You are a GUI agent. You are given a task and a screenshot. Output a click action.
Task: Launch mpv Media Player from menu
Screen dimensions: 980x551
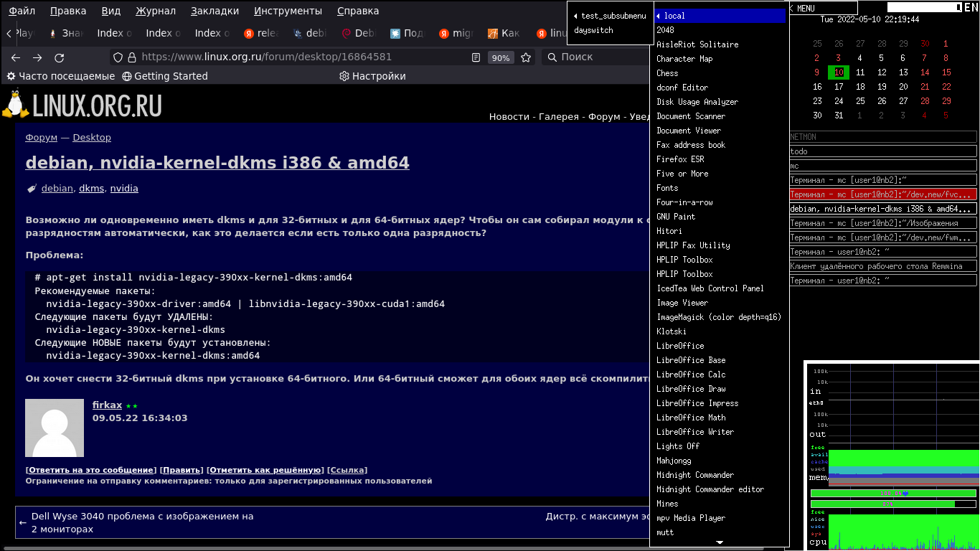[720, 518]
